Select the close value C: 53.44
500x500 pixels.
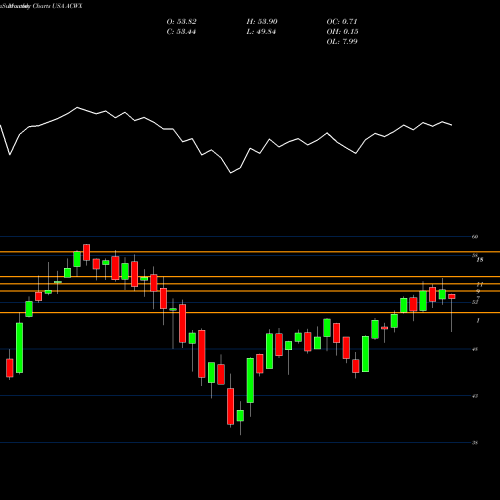pos(181,32)
